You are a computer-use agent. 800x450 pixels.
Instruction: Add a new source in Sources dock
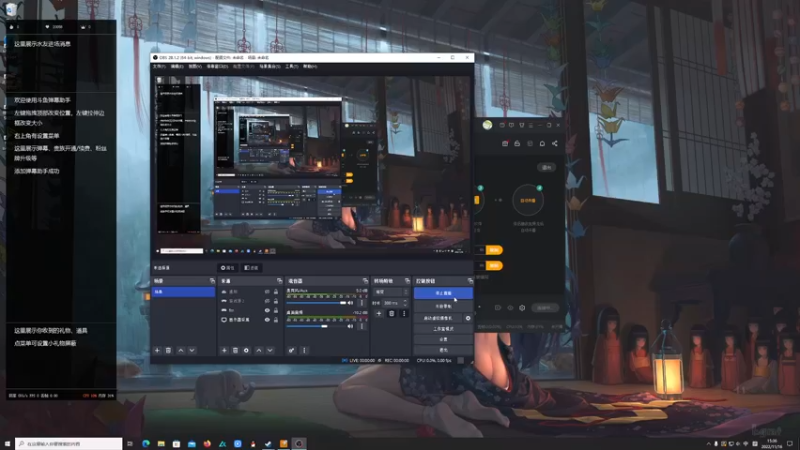pyautogui.click(x=224, y=351)
